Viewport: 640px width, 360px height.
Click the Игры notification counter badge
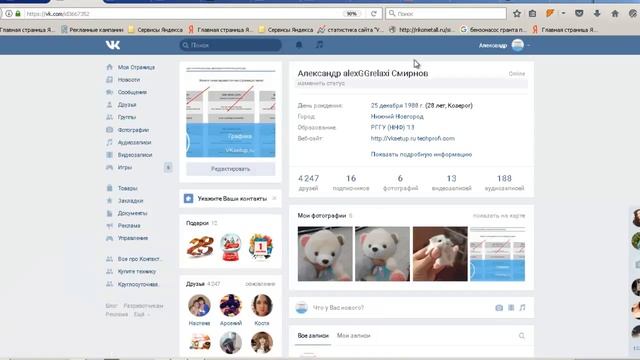168,167
